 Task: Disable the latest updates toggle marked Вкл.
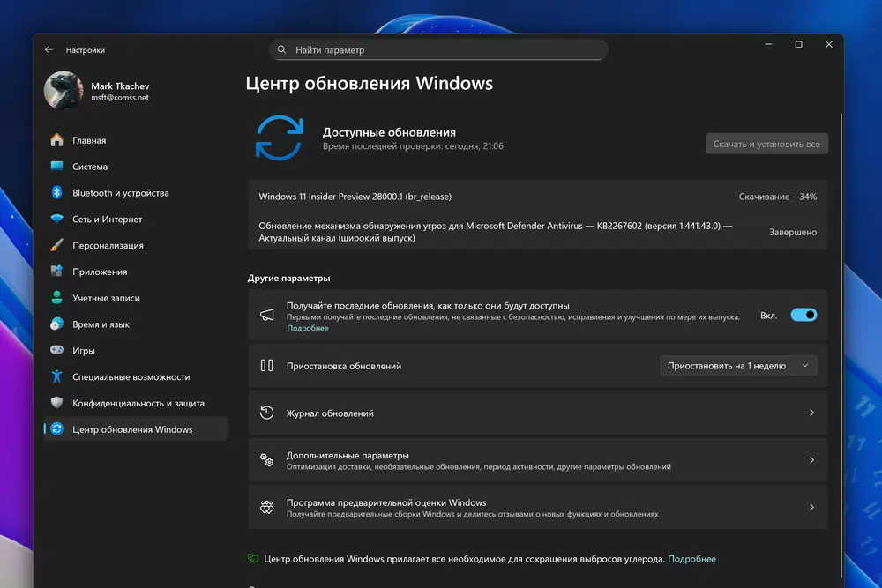[804, 315]
